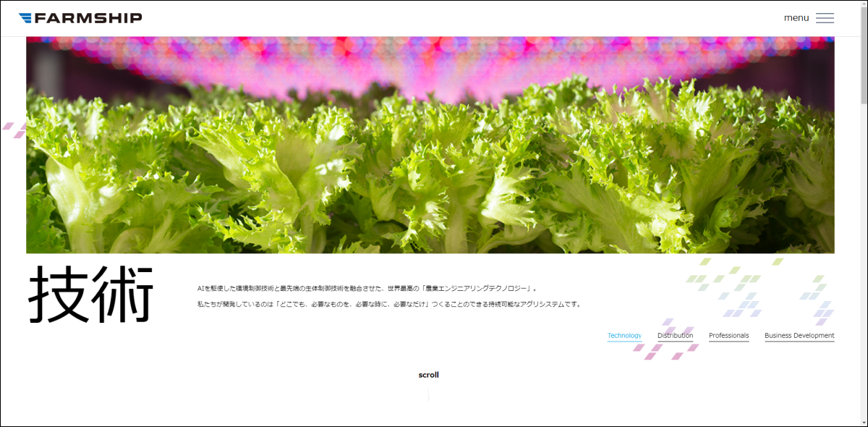The image size is (868, 427).
Task: Click the blue Farmship winged logo mark
Action: [25, 18]
